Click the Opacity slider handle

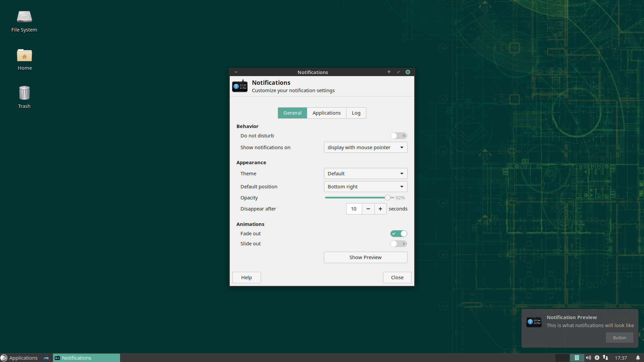(x=387, y=198)
